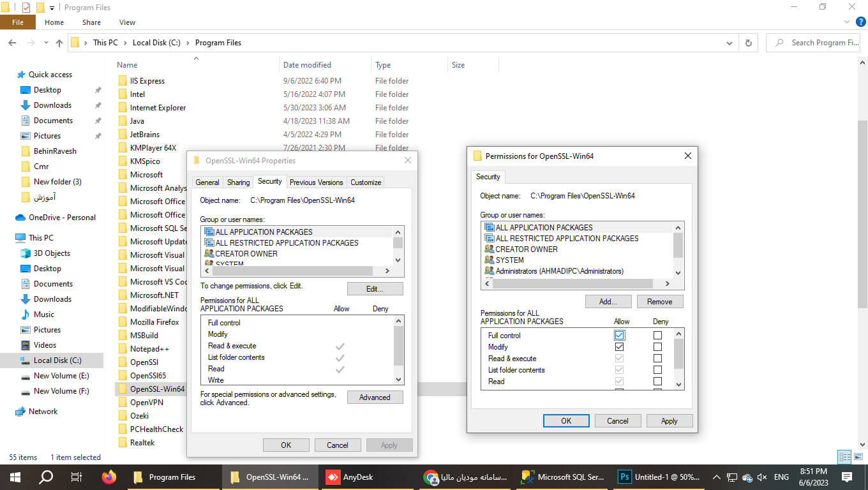Click the Firefox icon in taskbar
868x490 pixels.
point(109,477)
